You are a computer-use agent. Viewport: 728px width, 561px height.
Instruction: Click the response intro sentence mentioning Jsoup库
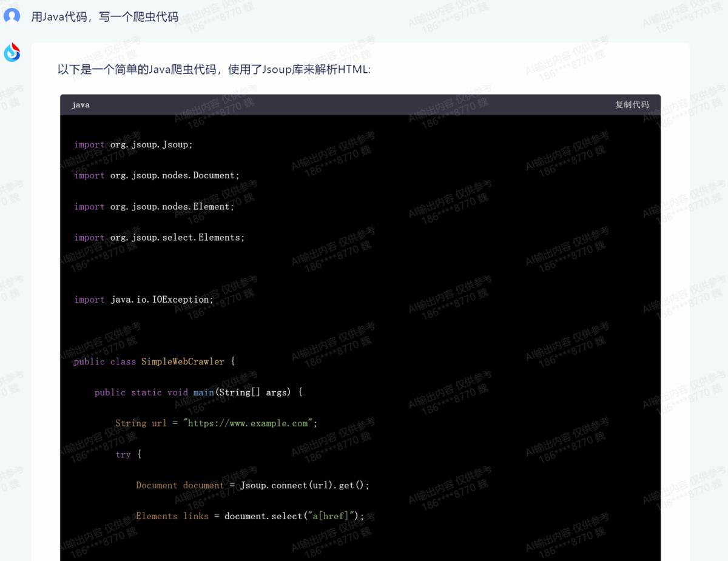click(214, 69)
